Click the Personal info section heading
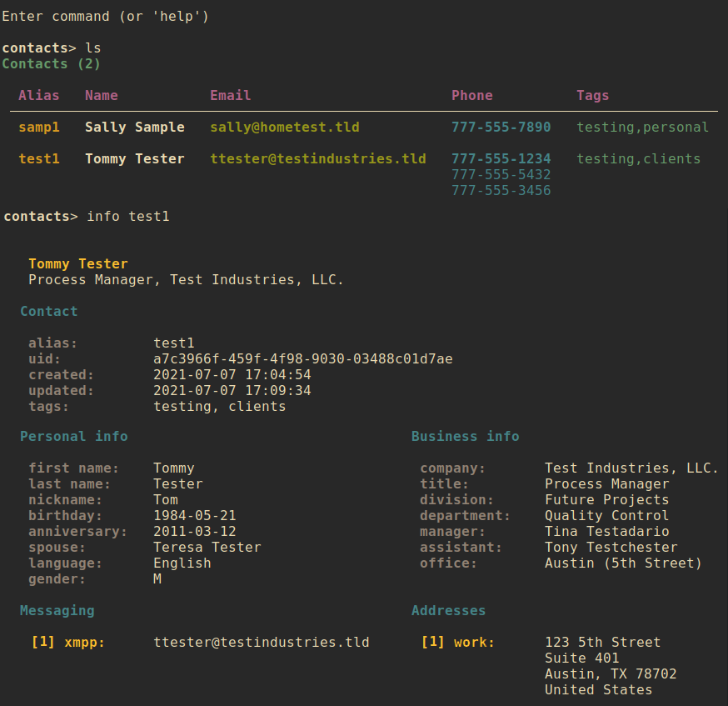This screenshot has width=728, height=706. [74, 437]
